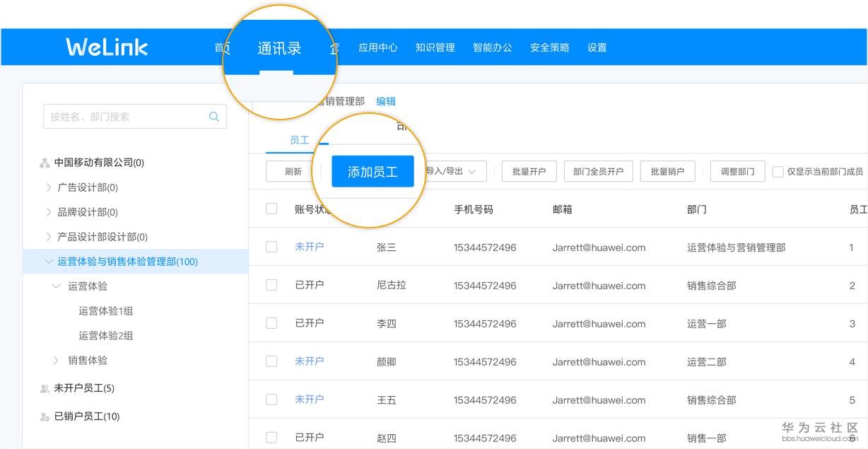Toggle the select-all checkbox in table header
The width and height of the screenshot is (868, 449).
click(x=271, y=209)
